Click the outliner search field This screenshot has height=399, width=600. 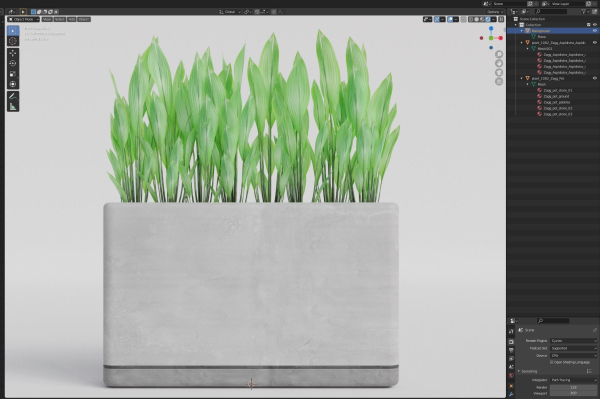[551, 12]
